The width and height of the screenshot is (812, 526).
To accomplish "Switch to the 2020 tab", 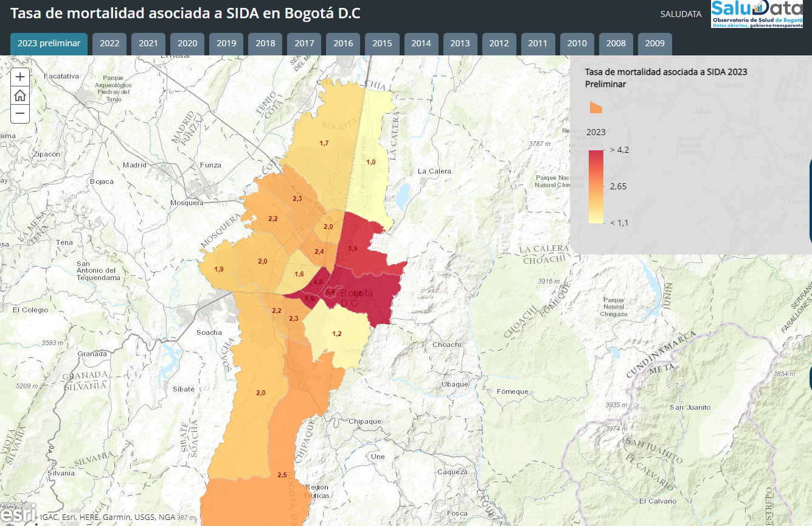I will pyautogui.click(x=187, y=44).
